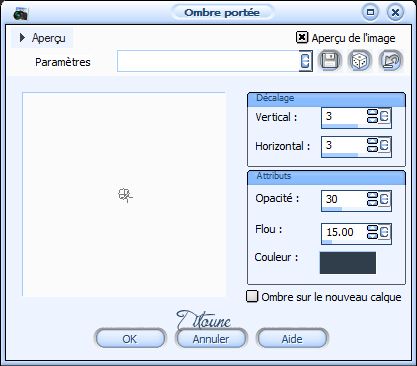Click OK to apply drop shadow

coord(130,339)
